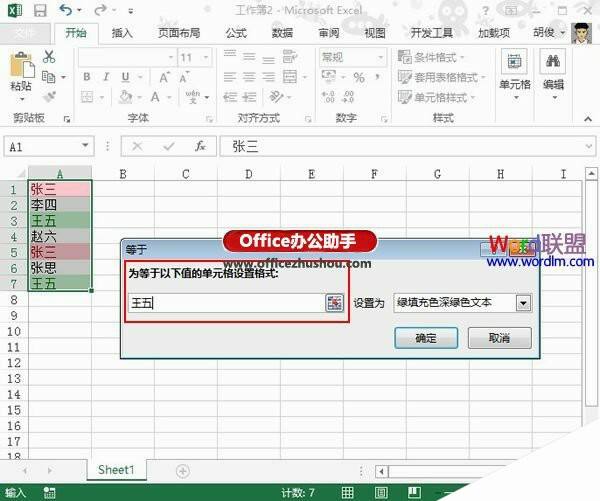
Task: Select column A header
Action: pyautogui.click(x=60, y=174)
